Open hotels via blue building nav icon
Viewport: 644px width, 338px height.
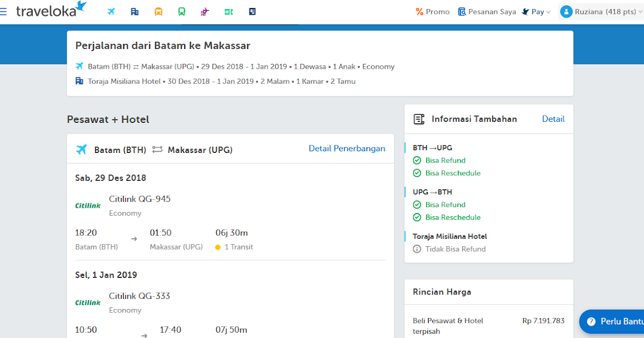click(135, 11)
